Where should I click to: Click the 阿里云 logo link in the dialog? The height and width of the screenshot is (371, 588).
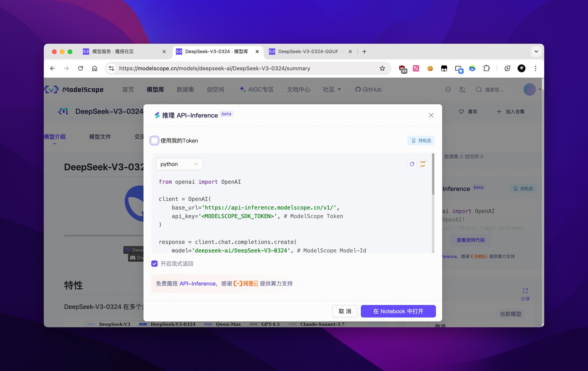coord(246,284)
